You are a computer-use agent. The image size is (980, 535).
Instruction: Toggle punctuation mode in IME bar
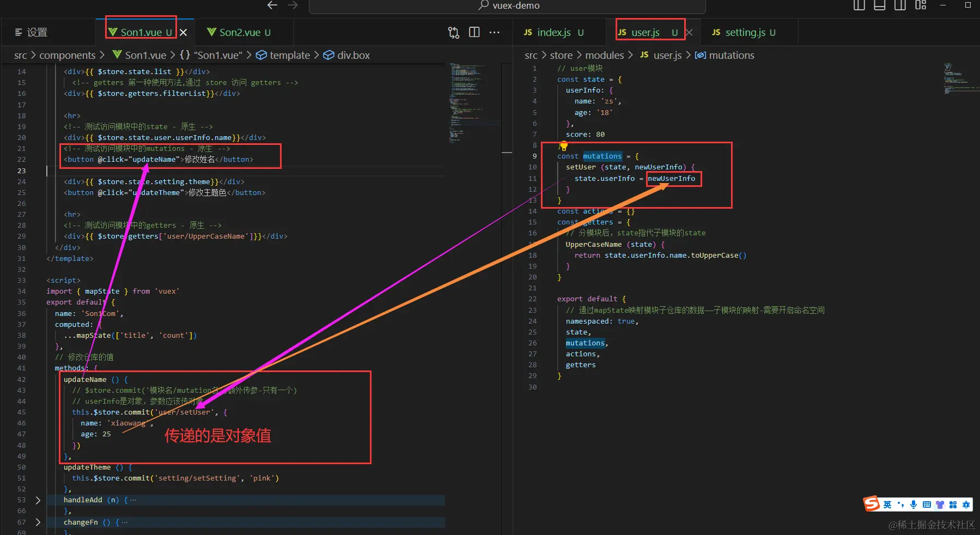click(x=900, y=504)
